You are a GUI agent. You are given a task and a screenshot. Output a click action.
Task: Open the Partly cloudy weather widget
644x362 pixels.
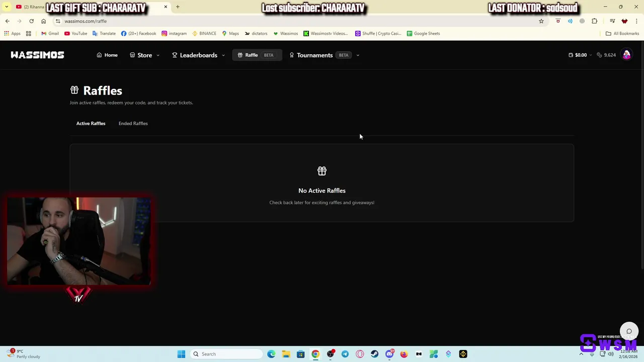coord(24,354)
